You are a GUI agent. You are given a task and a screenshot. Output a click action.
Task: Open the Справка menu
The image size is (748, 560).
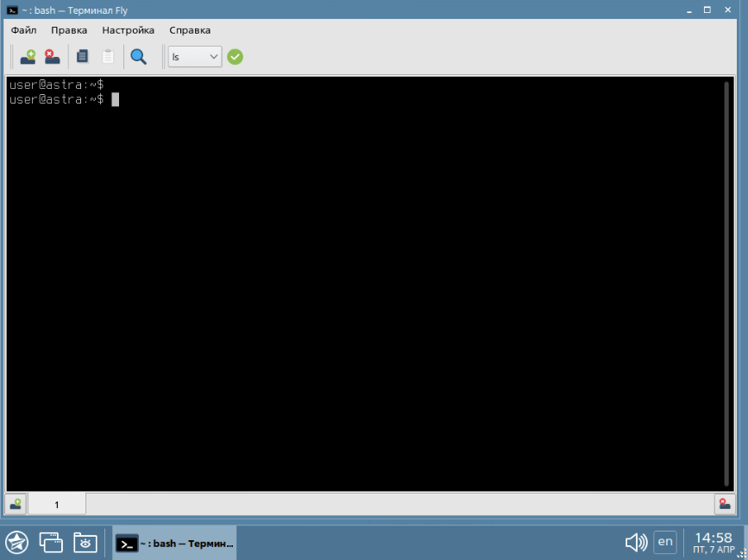[x=190, y=30]
